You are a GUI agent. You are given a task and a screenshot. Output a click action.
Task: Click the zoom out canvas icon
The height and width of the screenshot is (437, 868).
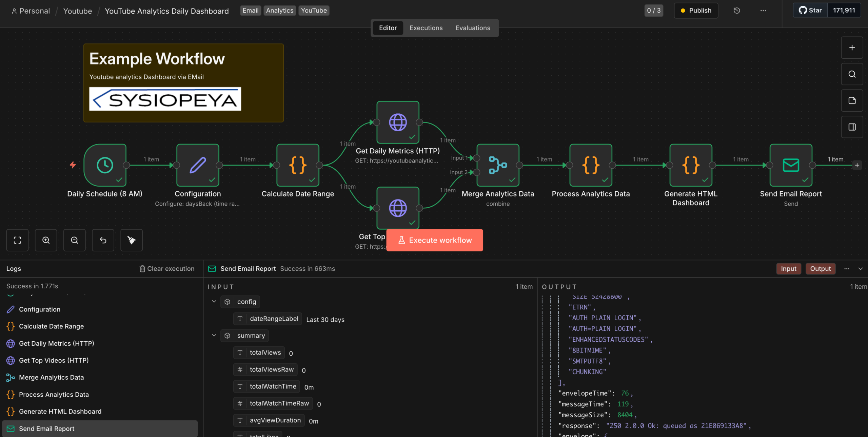point(74,240)
